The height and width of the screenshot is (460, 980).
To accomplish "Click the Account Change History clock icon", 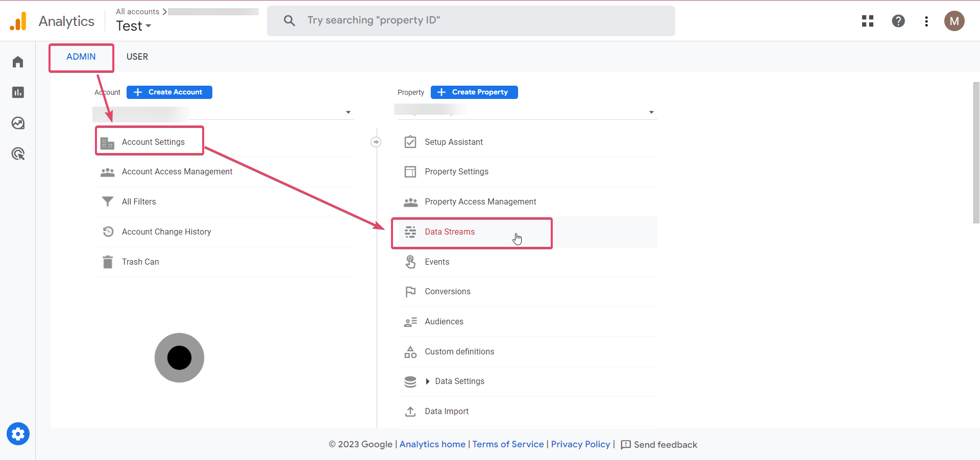I will (x=108, y=232).
